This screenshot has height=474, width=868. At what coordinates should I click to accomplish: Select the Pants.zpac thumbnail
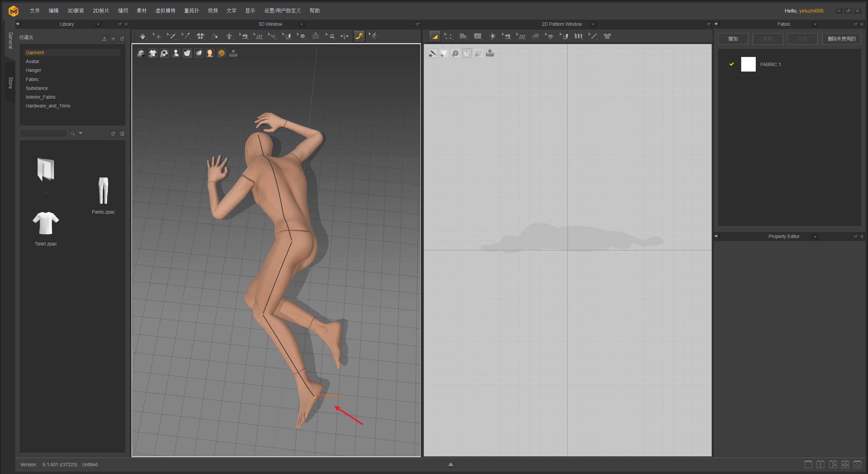tap(103, 191)
